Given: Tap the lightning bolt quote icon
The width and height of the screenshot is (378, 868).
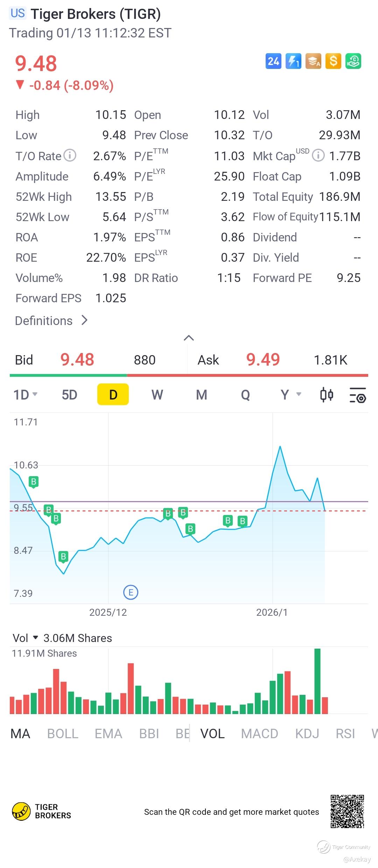Looking at the screenshot, I should coord(293,62).
